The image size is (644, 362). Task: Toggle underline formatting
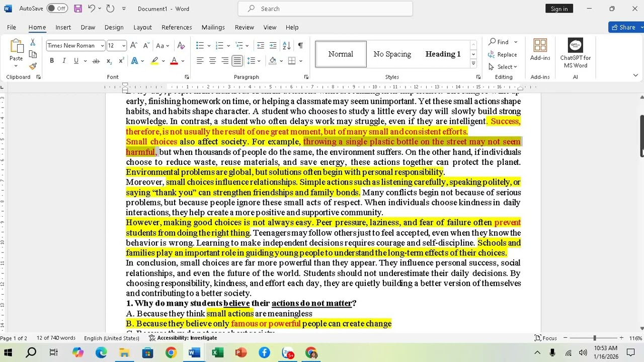(76, 61)
